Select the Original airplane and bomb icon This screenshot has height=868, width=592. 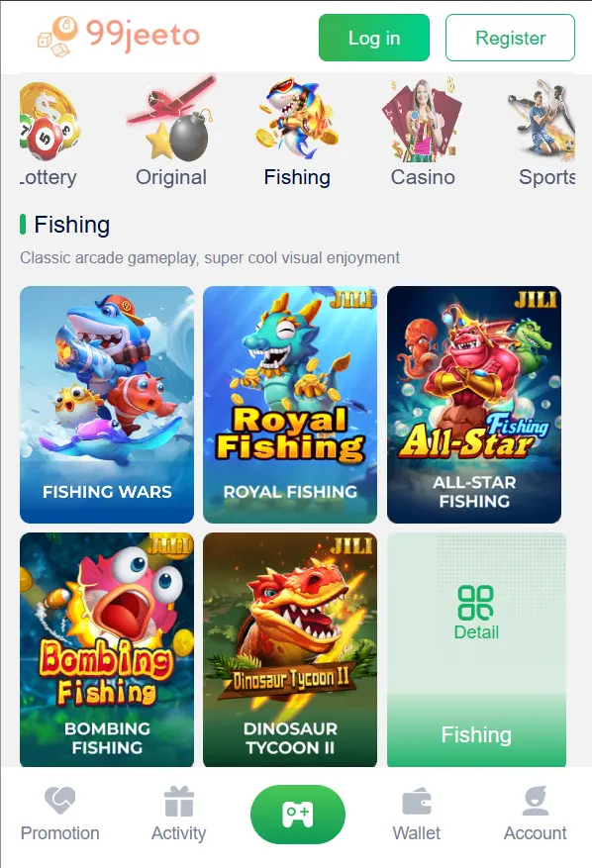171,119
